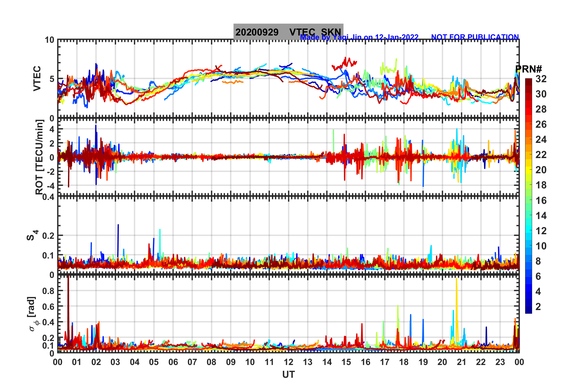Screen dimensions: 577x392
Task: Select UT axis hour tick label "13"
Action: click(x=308, y=362)
